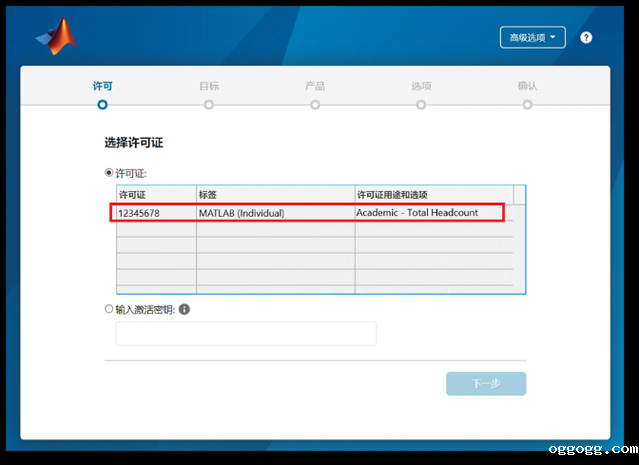
Task: Go to the 许可 step
Action: coord(102,95)
